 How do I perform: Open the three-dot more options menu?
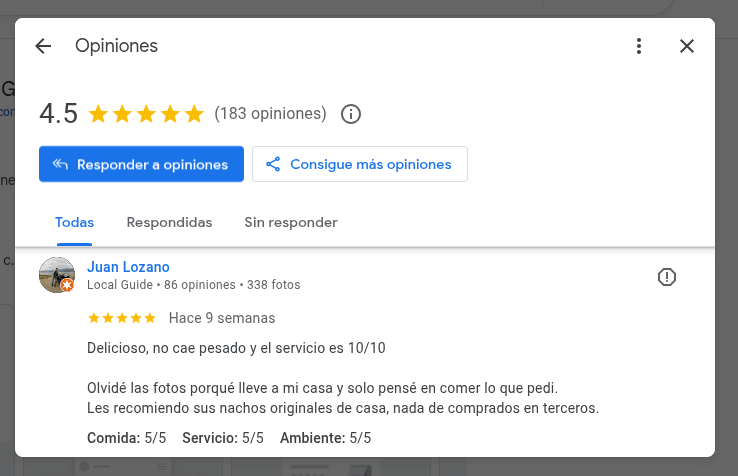click(x=639, y=46)
